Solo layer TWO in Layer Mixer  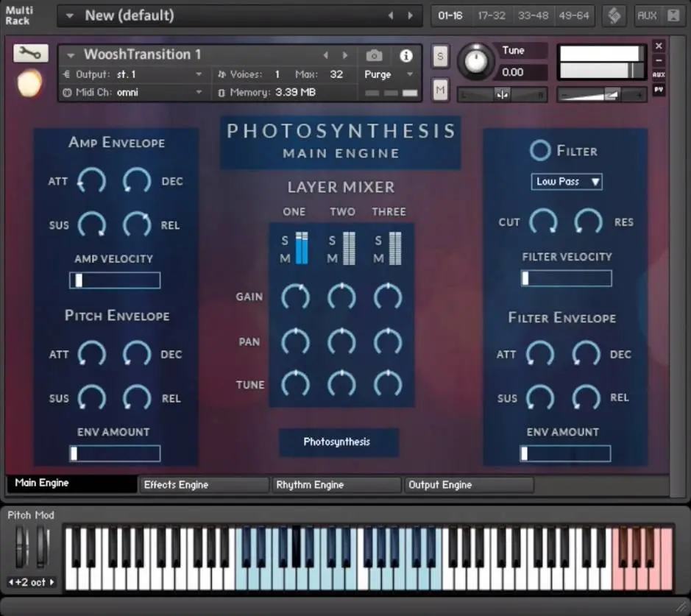(332, 241)
